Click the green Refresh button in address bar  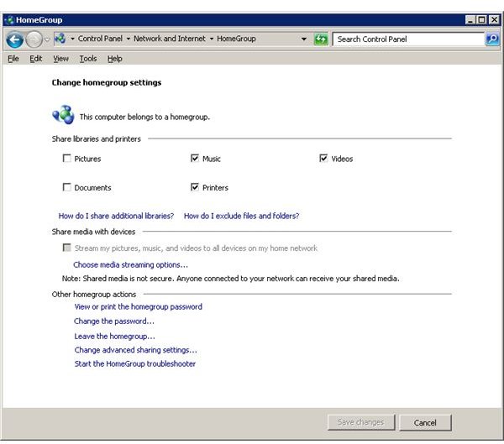click(321, 39)
